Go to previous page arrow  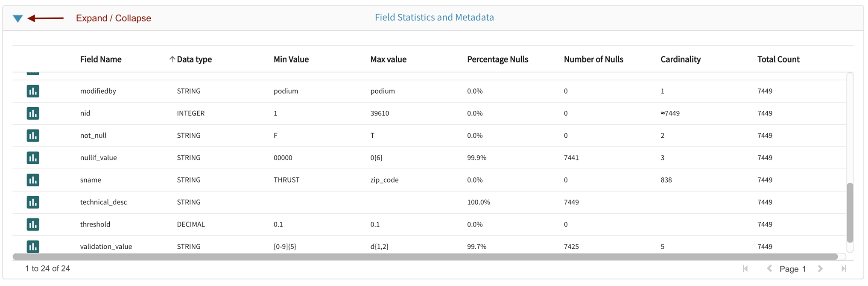(x=769, y=269)
